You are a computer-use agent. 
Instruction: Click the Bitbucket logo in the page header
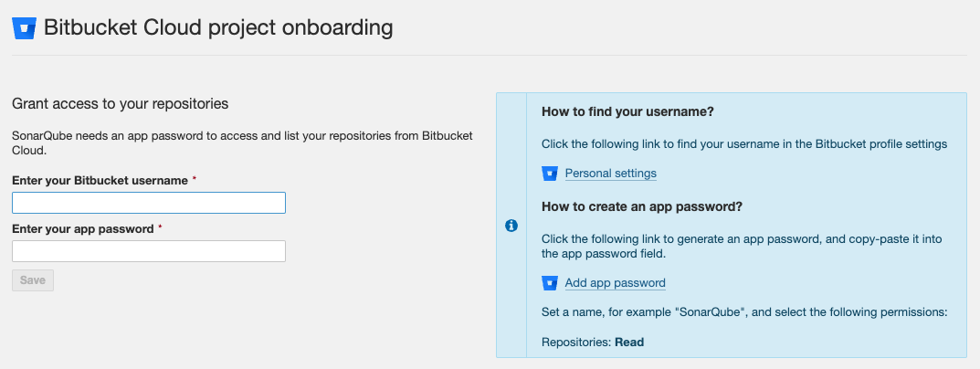pos(24,28)
